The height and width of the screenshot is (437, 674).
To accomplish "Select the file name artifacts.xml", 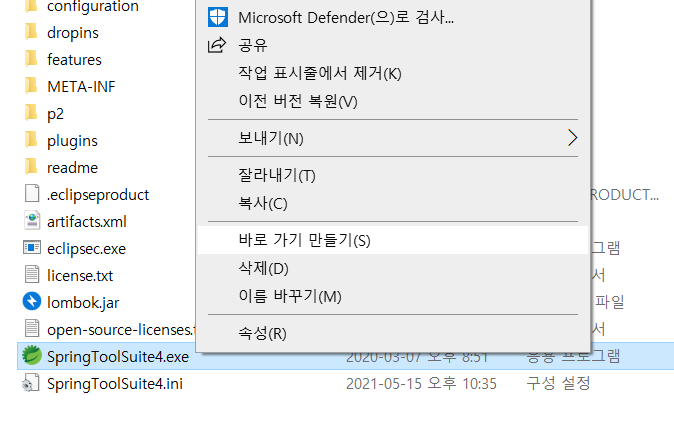I will (87, 222).
